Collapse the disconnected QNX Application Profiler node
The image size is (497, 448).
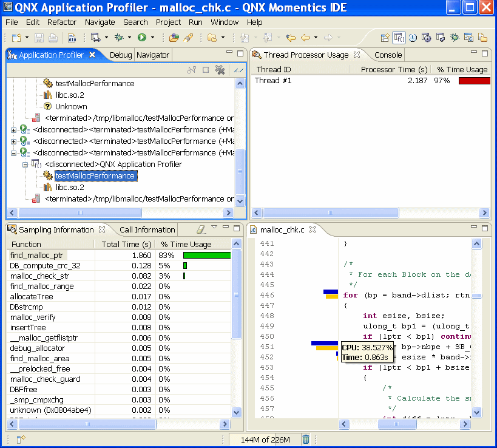(25, 165)
